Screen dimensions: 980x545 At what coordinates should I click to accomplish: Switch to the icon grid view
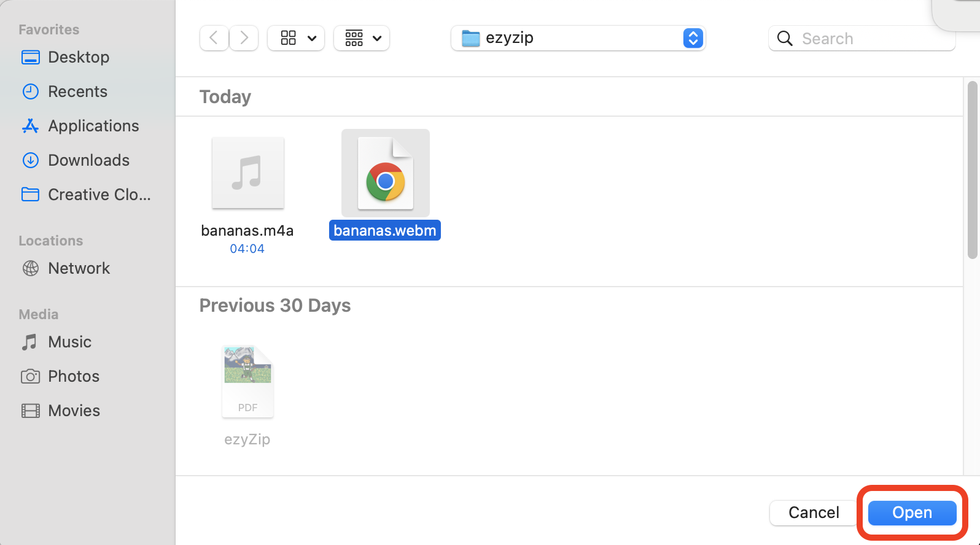click(289, 38)
